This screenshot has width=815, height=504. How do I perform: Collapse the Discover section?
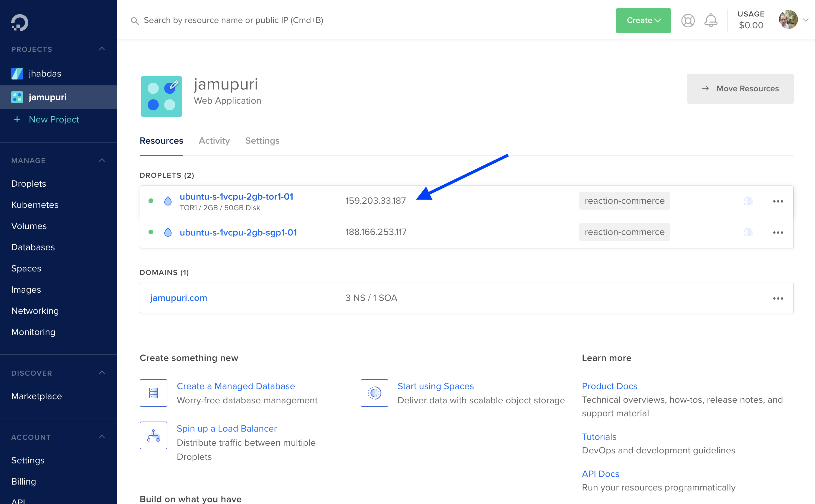pos(102,373)
